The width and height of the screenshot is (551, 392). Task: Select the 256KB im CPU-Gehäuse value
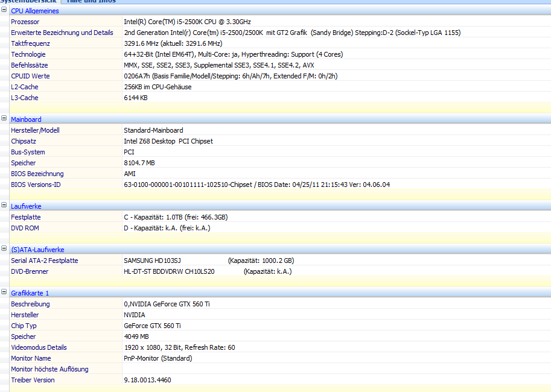pos(158,87)
